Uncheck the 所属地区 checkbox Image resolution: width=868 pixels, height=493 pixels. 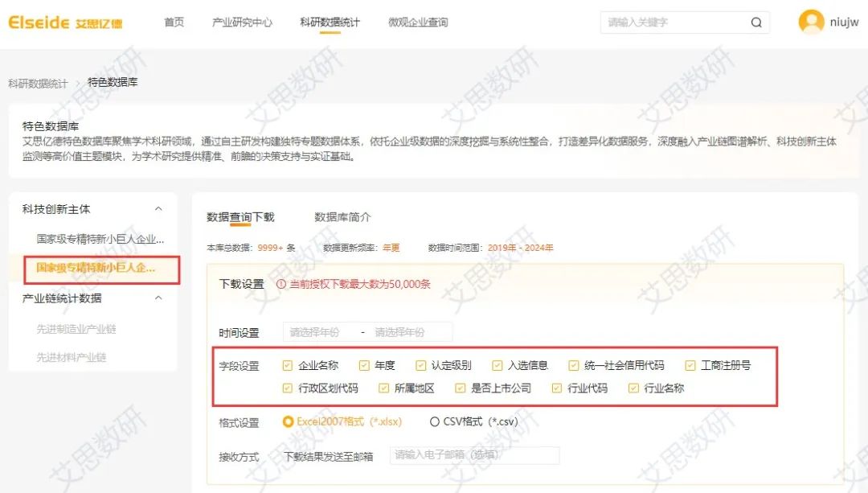(383, 388)
